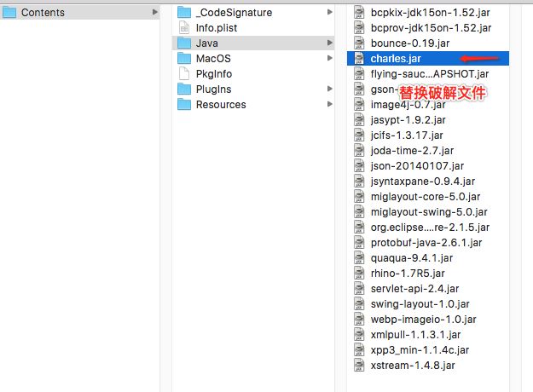The width and height of the screenshot is (533, 392).
Task: Click the bcprov-jdk15on-1.52.jar file icon
Action: pyautogui.click(x=359, y=28)
